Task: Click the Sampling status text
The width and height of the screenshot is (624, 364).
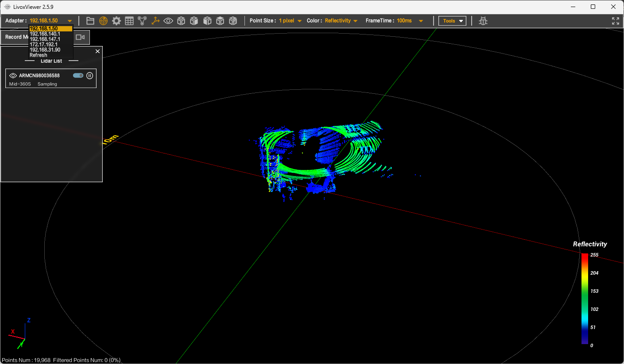Action: [47, 84]
